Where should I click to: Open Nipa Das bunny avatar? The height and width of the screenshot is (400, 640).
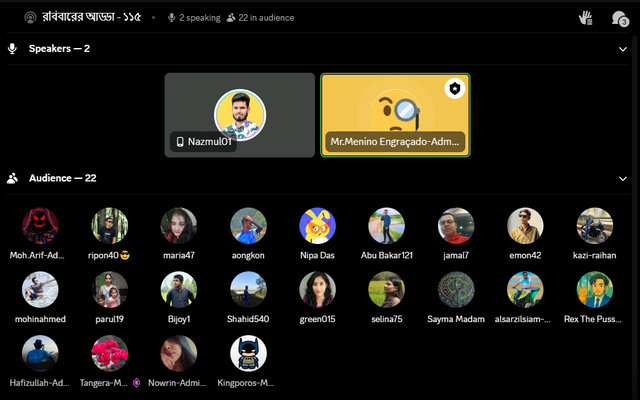[318, 226]
